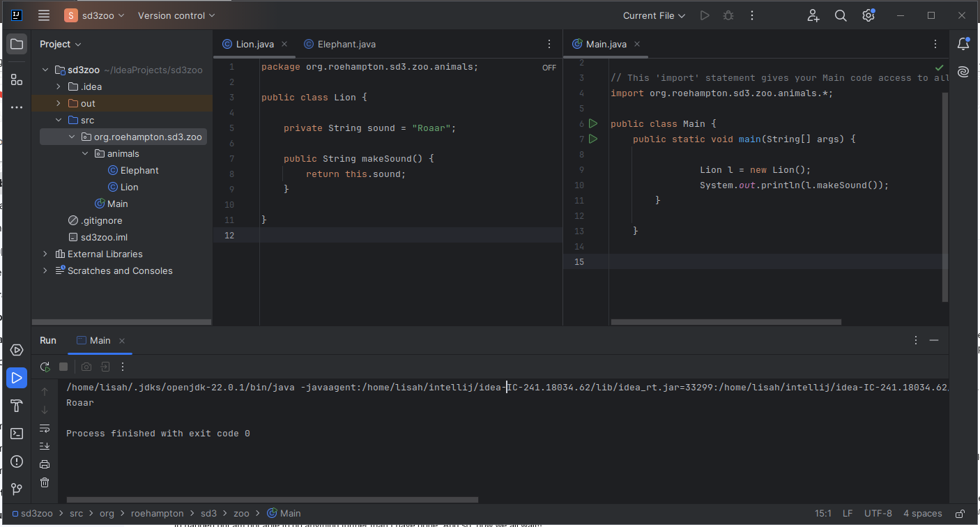Viewport: 980px width, 527px height.
Task: Open the Run tool window icon in sidebar
Action: click(16, 378)
